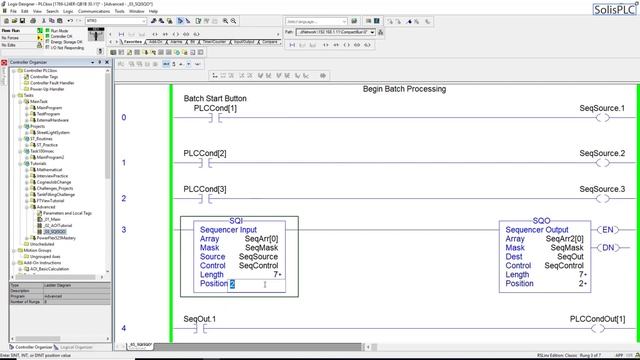Click the Controller Tags icon in organizer
The height and width of the screenshot is (360, 640).
[27, 77]
